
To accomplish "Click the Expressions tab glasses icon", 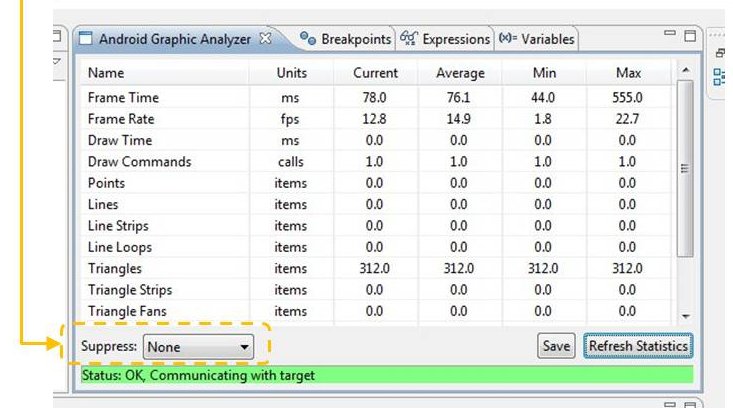I will pyautogui.click(x=409, y=38).
